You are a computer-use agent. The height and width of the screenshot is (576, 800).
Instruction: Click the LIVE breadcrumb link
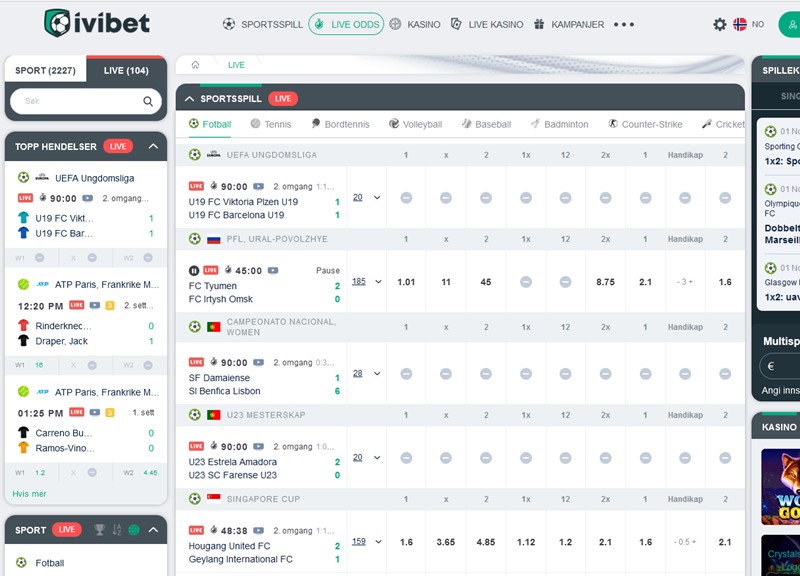[x=236, y=65]
